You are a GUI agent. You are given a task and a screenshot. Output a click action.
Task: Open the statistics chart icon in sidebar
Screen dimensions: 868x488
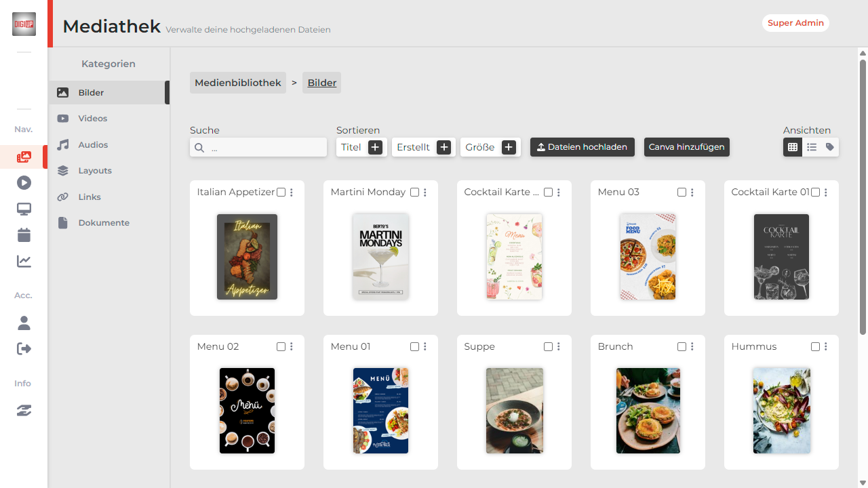pos(24,262)
